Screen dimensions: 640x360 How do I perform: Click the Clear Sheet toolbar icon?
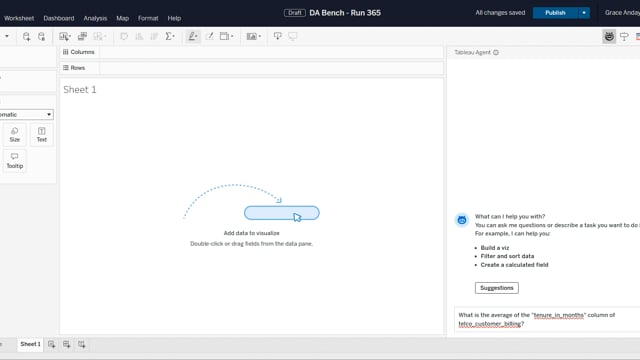98,37
